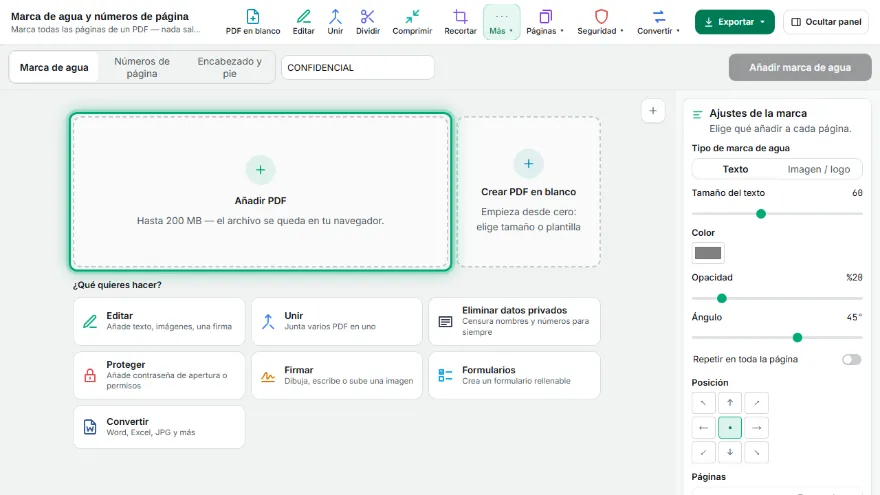Set watermark position to top-center arrow

click(730, 402)
